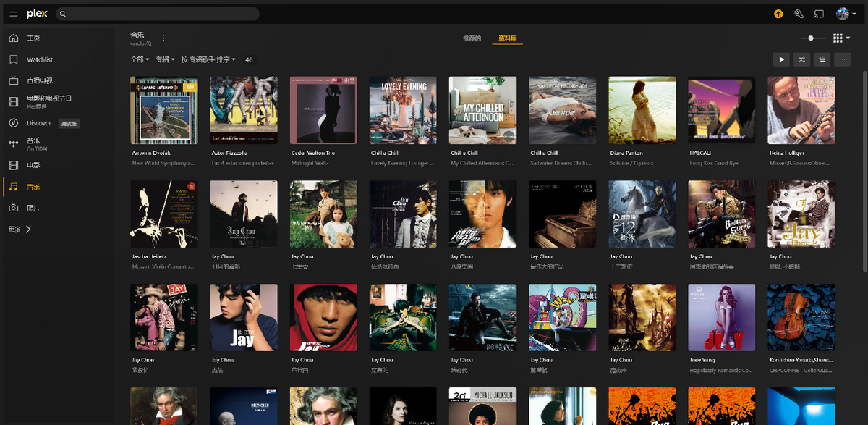
Task: Open Discover in the sidebar
Action: (40, 123)
